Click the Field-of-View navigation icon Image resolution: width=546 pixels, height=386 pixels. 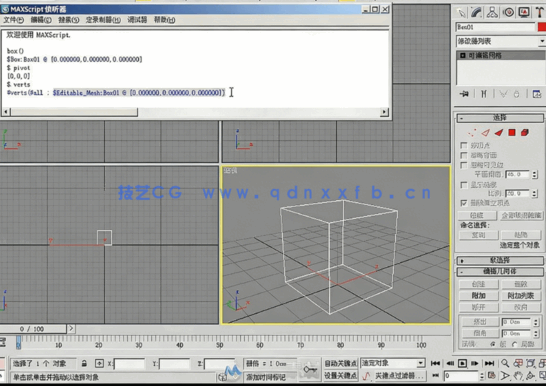(x=505, y=376)
